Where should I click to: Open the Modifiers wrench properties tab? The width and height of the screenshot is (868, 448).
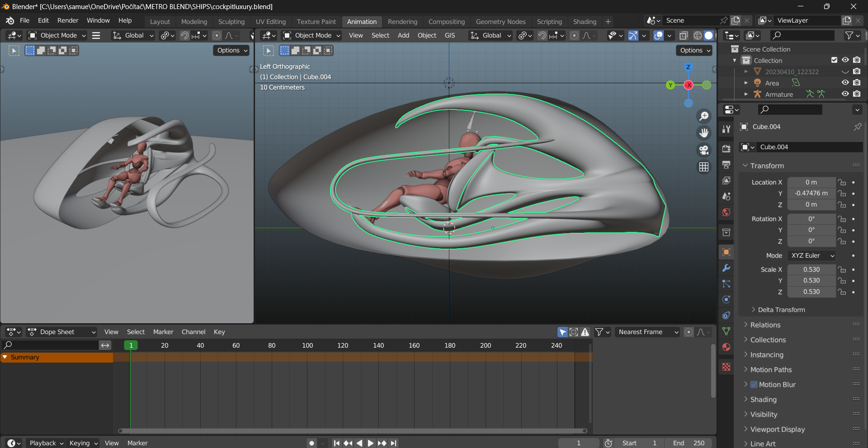[726, 268]
